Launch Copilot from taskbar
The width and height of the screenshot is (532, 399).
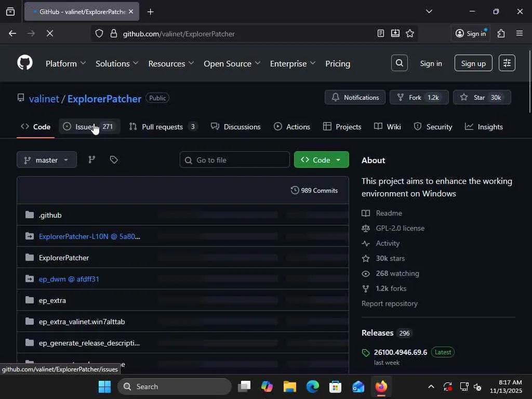267,387
